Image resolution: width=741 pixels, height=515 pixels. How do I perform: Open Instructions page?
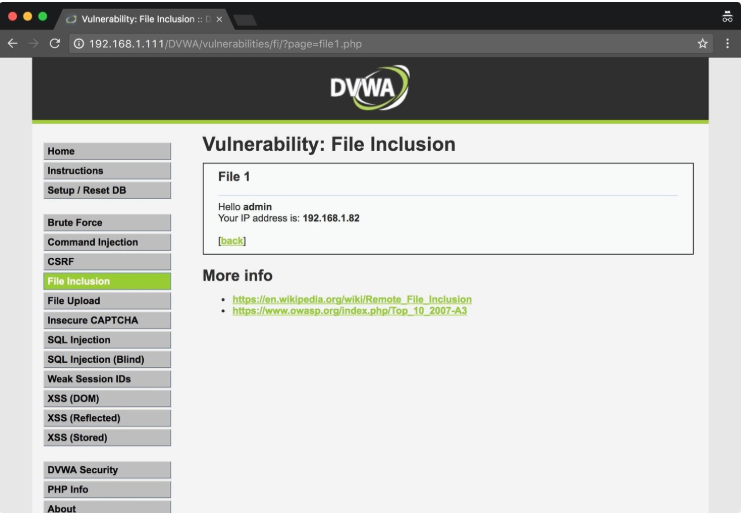pos(107,171)
